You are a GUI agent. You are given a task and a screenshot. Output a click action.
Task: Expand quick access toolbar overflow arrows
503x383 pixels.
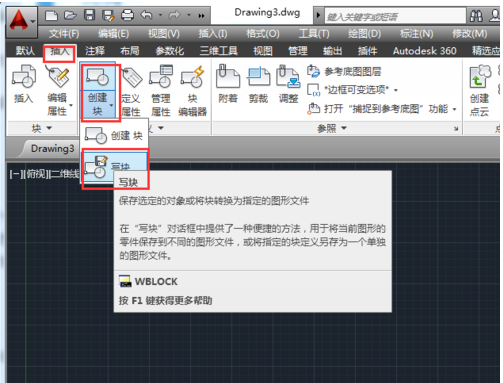click(201, 16)
